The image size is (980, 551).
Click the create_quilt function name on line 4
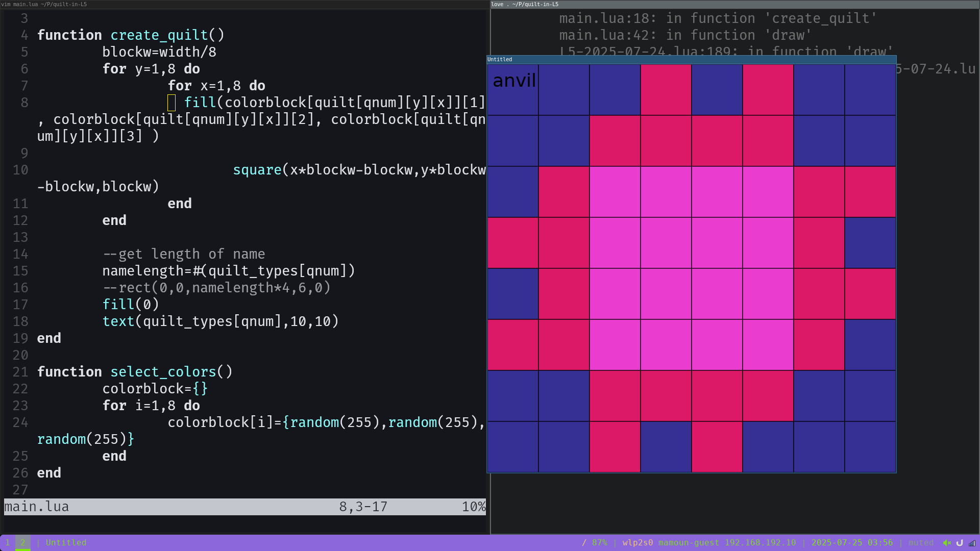pyautogui.click(x=159, y=35)
